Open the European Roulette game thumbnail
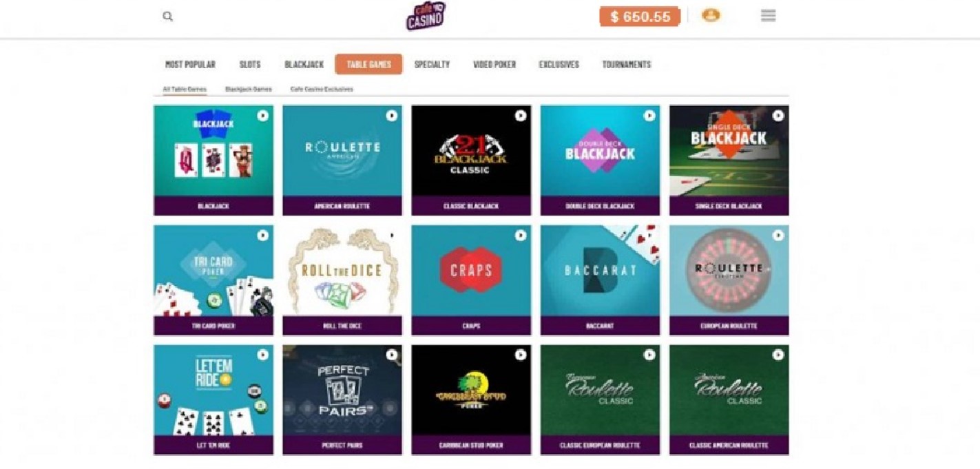Viewport: 980px width, 469px height. point(729,280)
